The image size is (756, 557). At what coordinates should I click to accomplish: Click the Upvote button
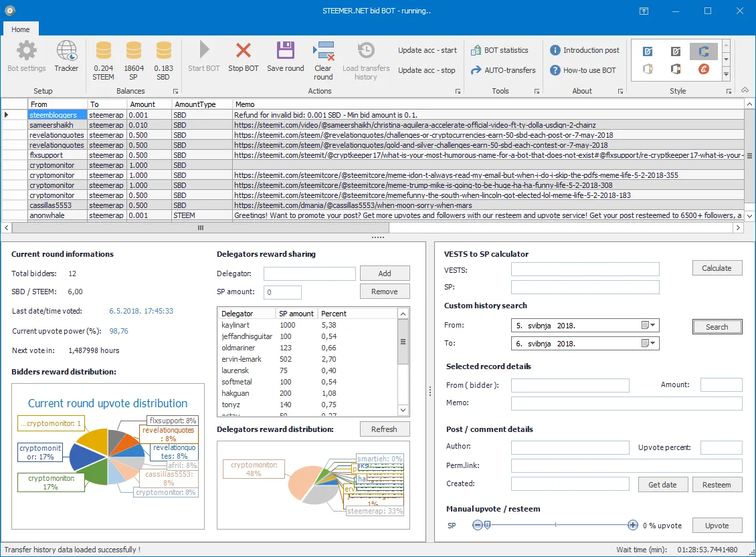(x=717, y=526)
